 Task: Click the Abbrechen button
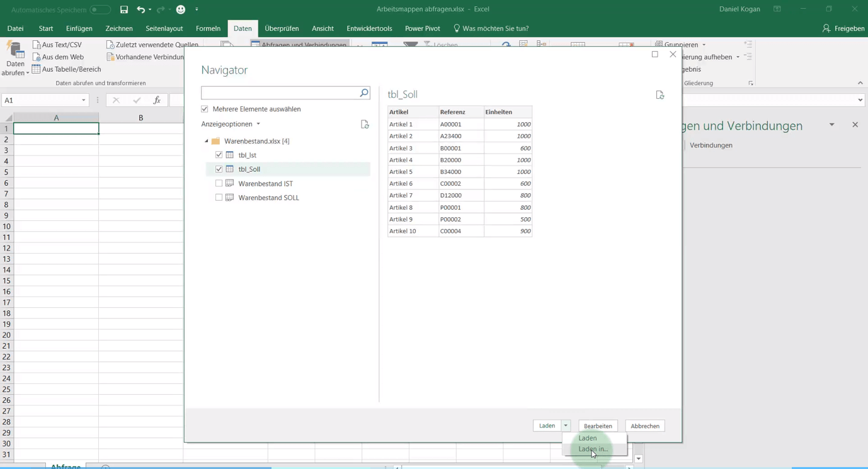click(645, 426)
